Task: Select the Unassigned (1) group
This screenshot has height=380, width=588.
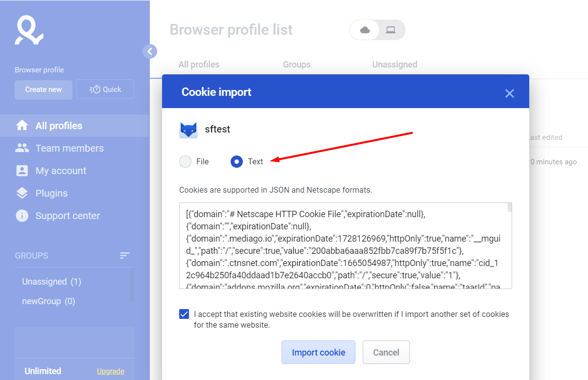Action: [x=51, y=282]
